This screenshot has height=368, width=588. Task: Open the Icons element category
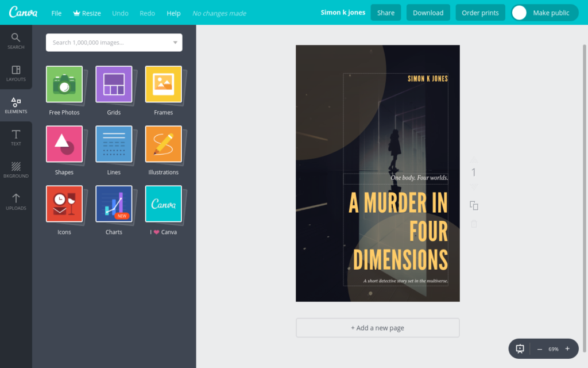tap(64, 204)
